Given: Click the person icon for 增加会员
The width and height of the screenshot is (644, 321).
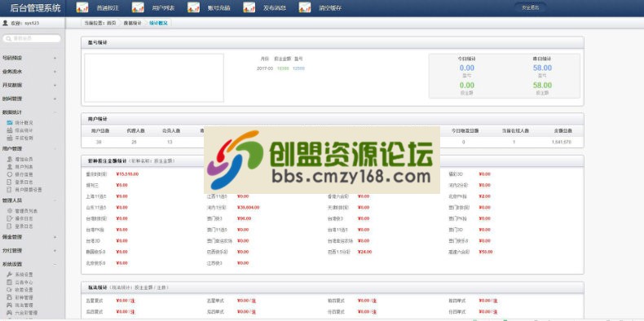Looking at the screenshot, I should click(10, 159).
